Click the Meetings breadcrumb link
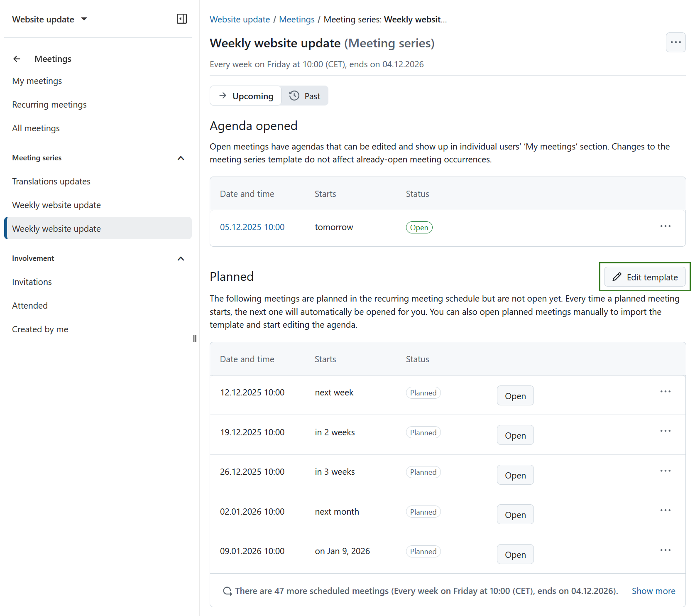695x616 pixels. coord(296,19)
